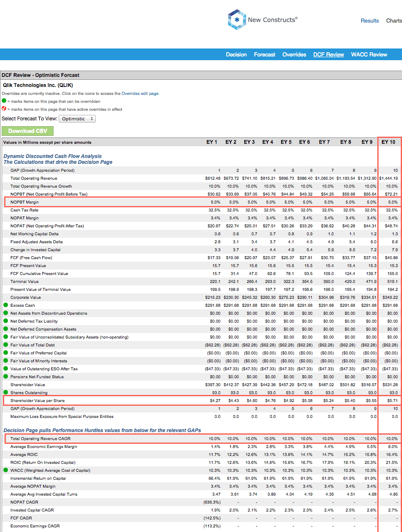Click the Incremental Return on Capital label
Viewport: 402px width, 532px height.
[38, 479]
